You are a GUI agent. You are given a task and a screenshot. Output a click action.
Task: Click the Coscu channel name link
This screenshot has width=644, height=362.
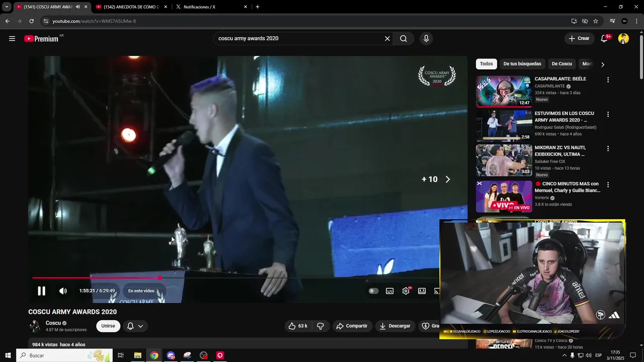(x=53, y=323)
